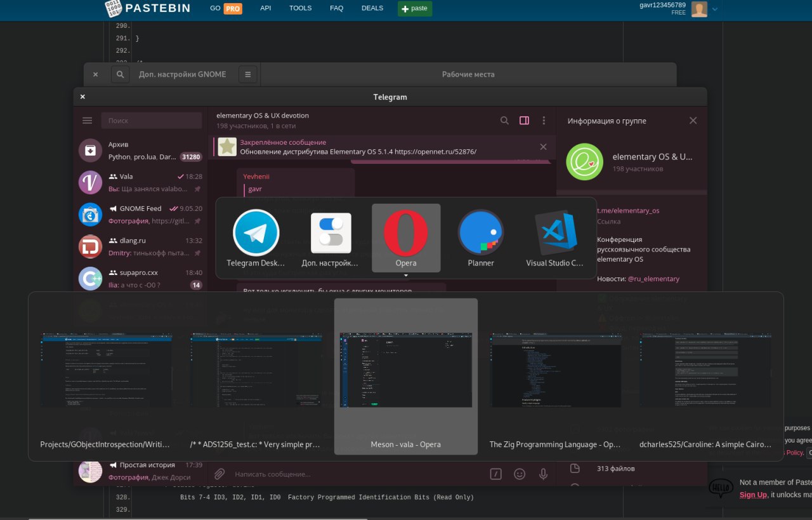Viewport: 812px width, 520px height.
Task: Open the Vala chat
Action: pos(140,182)
